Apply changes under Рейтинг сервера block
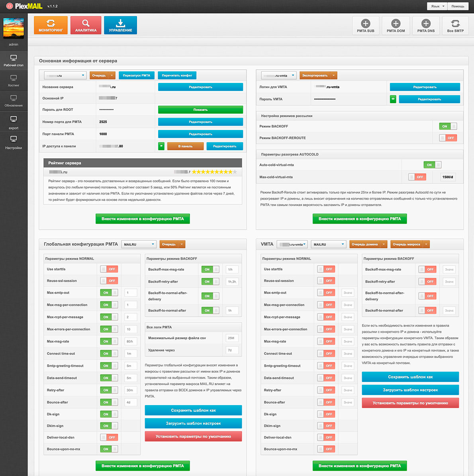This screenshot has width=474, height=476. coord(143,218)
